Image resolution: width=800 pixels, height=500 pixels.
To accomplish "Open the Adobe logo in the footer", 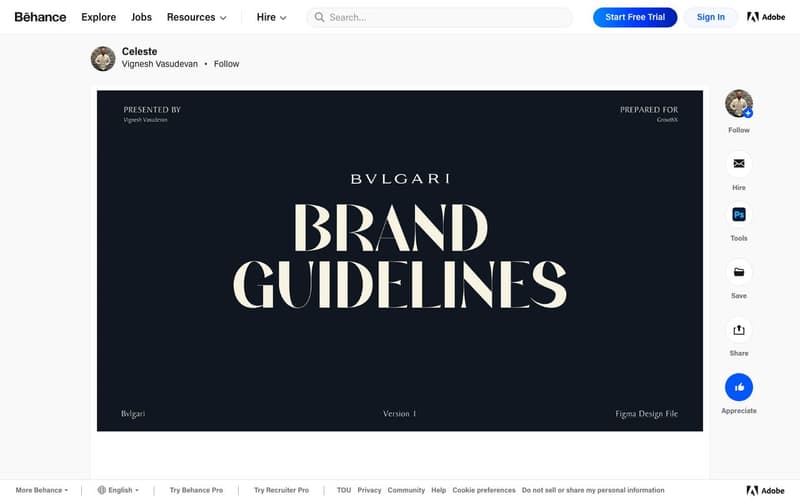I will pyautogui.click(x=765, y=490).
